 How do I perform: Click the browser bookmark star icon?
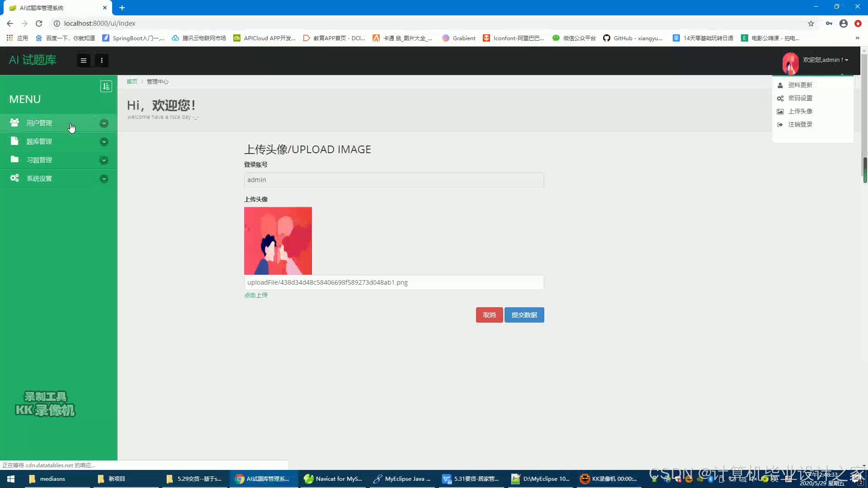coord(811,23)
